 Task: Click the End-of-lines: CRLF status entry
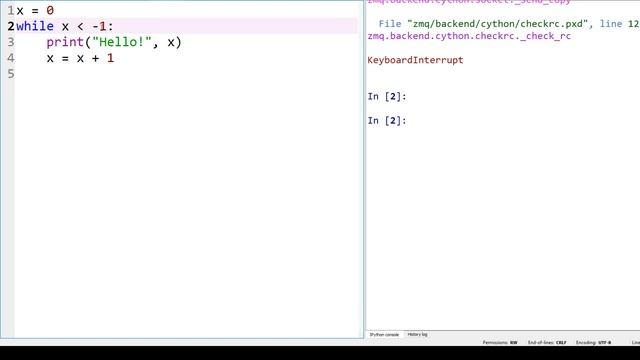pos(547,342)
